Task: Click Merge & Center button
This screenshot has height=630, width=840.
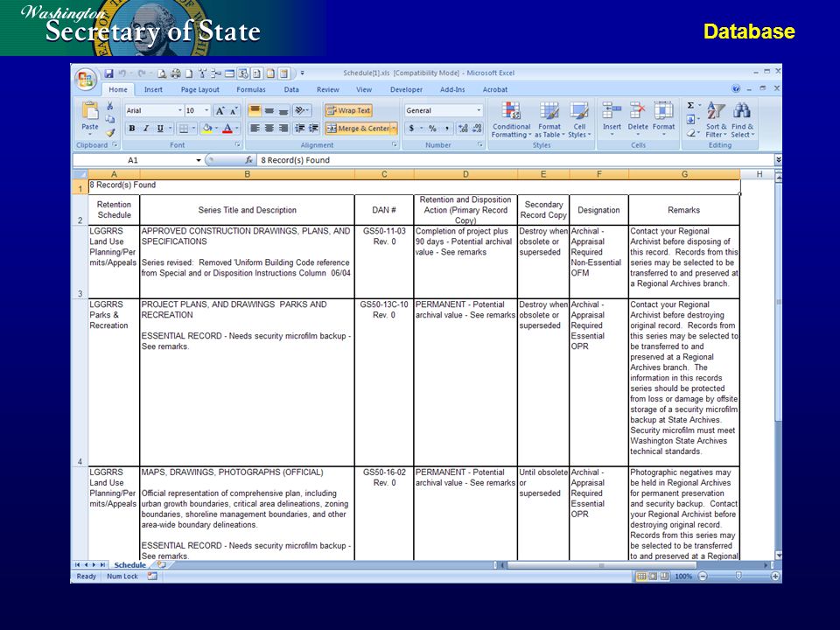Action: coord(357,128)
